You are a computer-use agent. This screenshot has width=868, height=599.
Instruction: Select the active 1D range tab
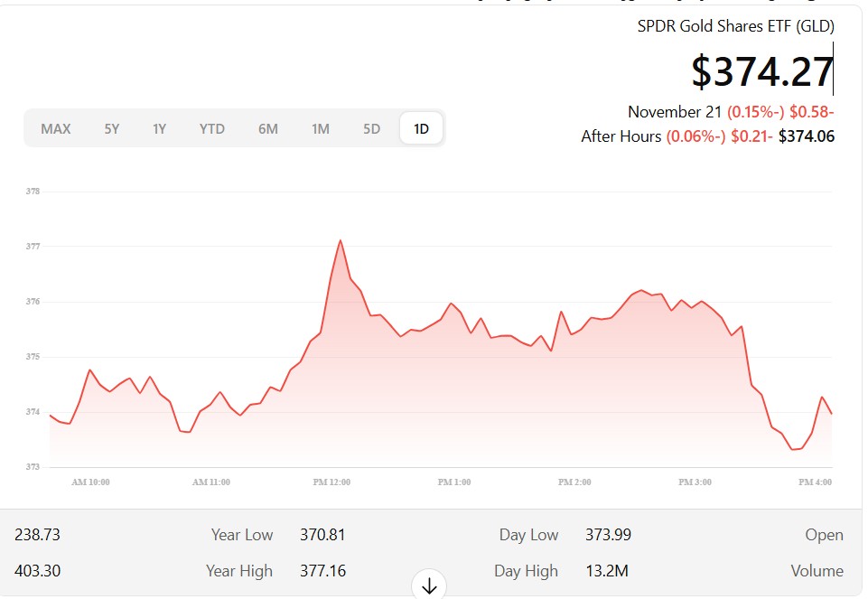(421, 128)
